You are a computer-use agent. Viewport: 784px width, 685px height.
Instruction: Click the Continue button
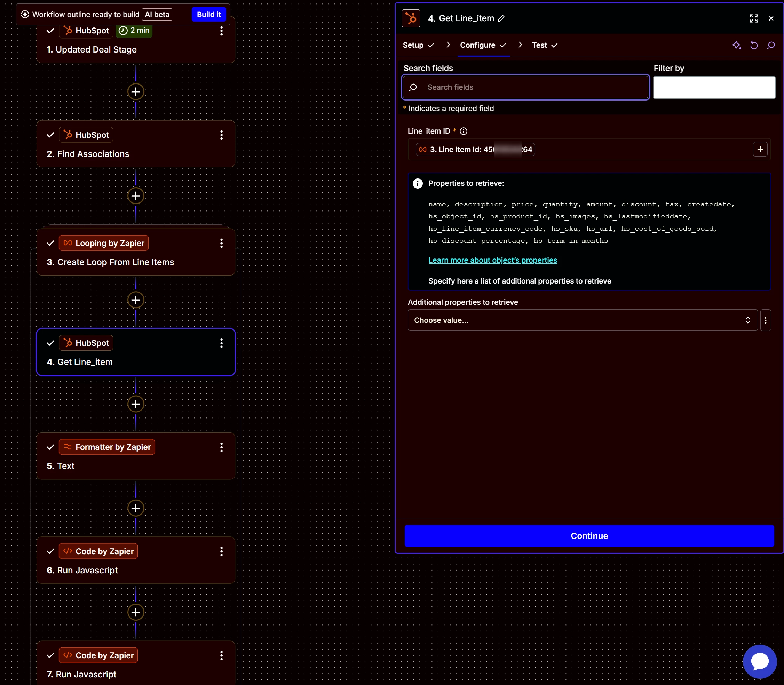589,536
